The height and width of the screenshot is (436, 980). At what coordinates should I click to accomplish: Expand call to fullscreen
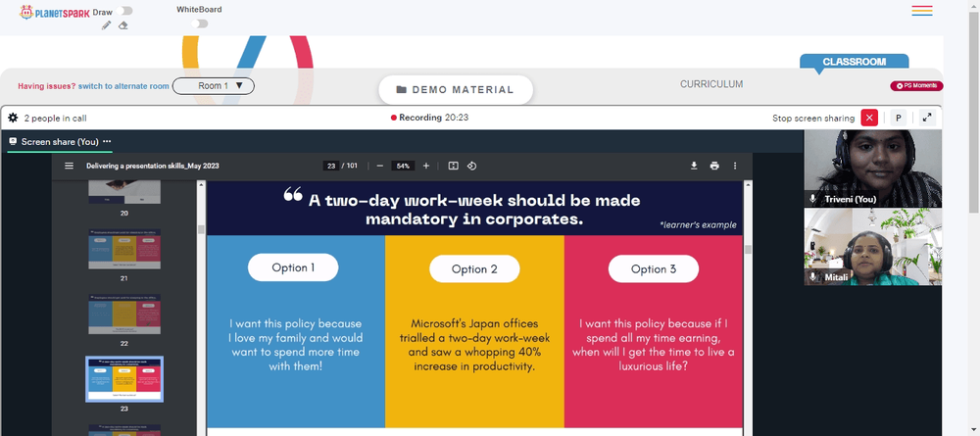927,118
